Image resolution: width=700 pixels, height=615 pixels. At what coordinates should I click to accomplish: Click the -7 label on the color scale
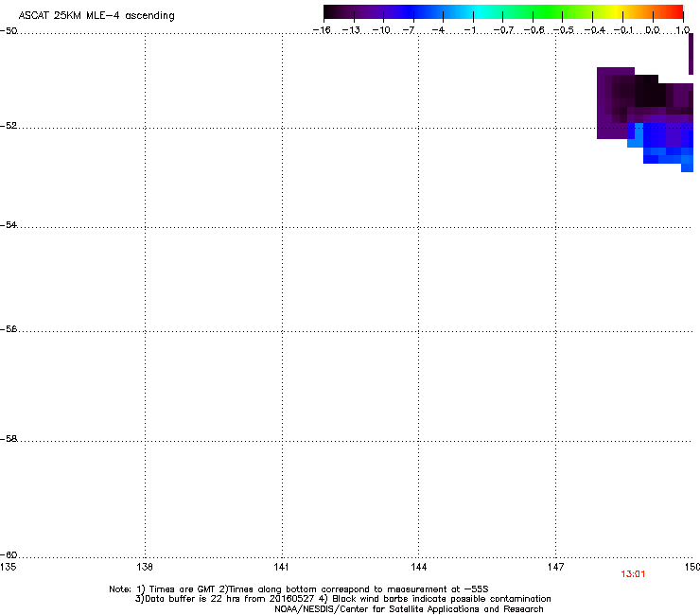coord(409,30)
